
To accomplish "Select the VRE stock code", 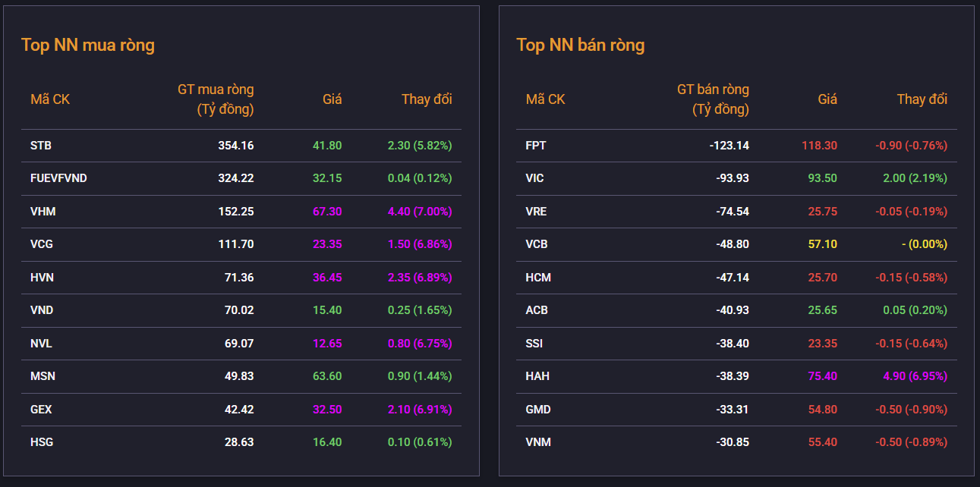I will tap(536, 212).
